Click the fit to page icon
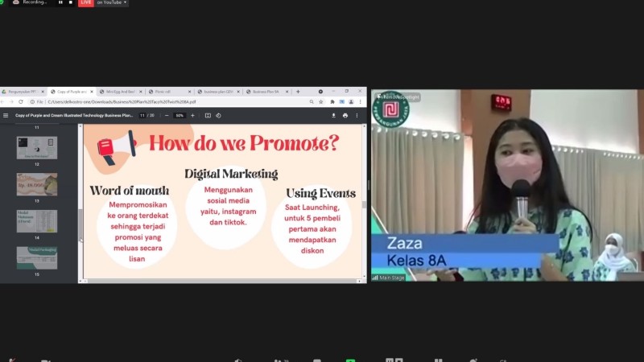This screenshot has height=362, width=644. pos(207,115)
